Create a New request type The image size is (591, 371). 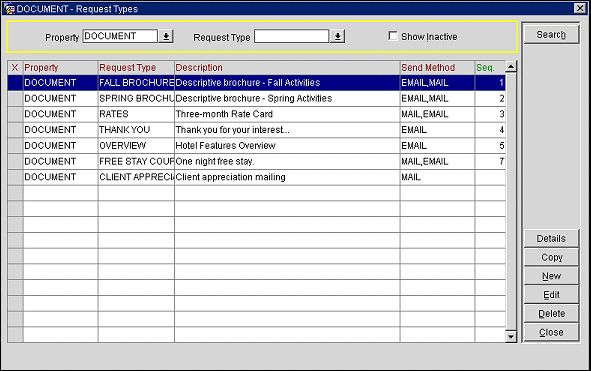point(551,276)
